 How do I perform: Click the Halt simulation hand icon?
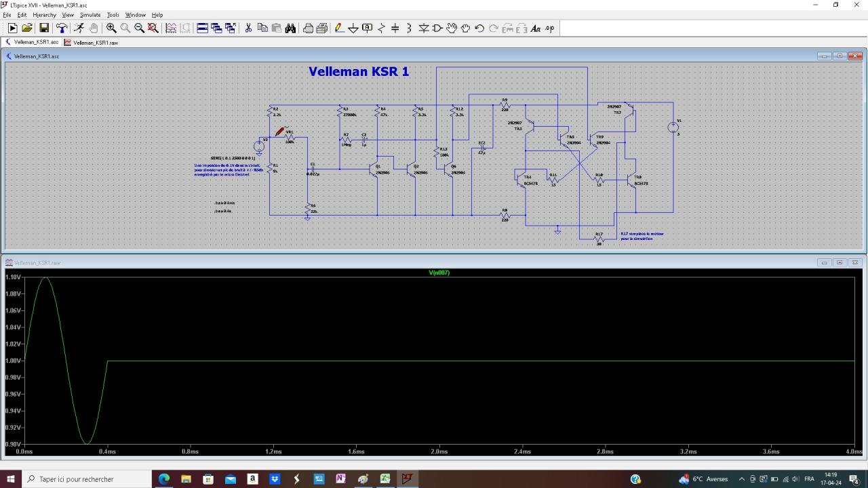94,28
